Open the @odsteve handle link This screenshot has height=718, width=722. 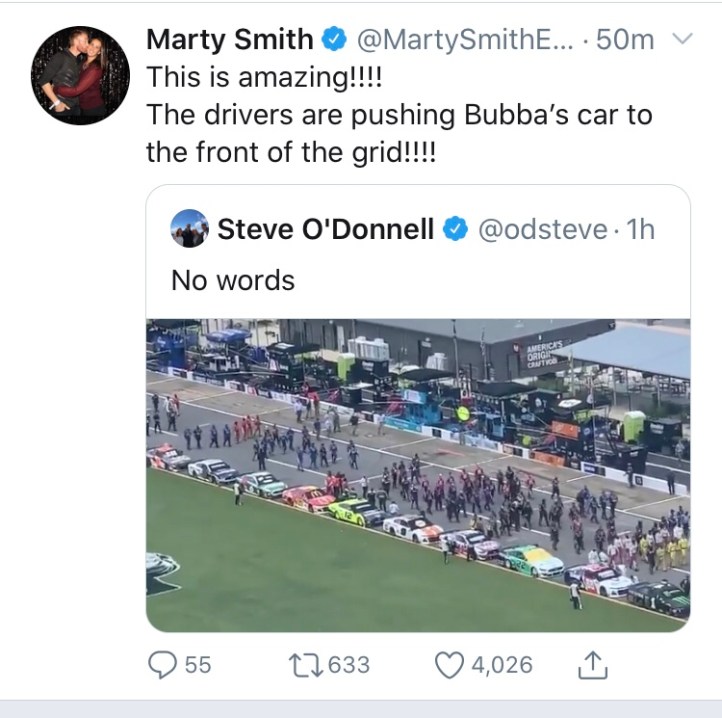click(541, 229)
